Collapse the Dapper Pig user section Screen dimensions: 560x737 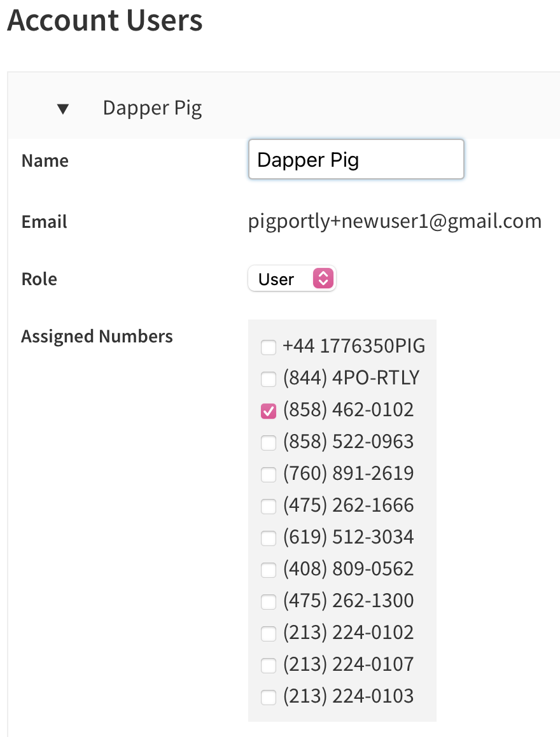pyautogui.click(x=62, y=109)
